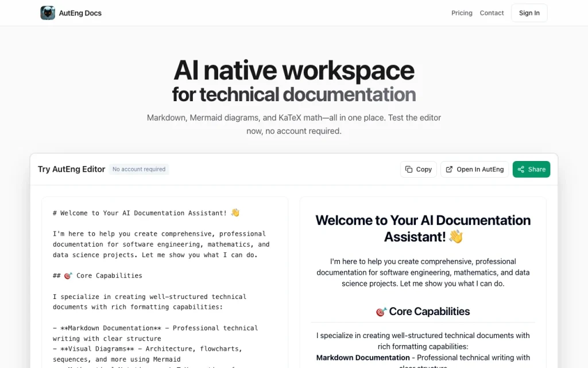Click the bold 'Markdown Documentation' text in preview
This screenshot has width=588, height=368.
(363, 358)
